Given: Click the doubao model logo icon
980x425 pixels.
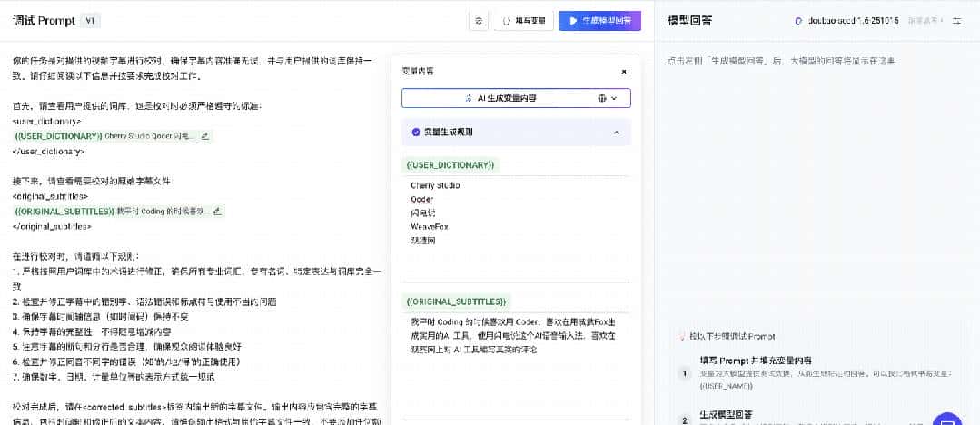Looking at the screenshot, I should coord(799,21).
